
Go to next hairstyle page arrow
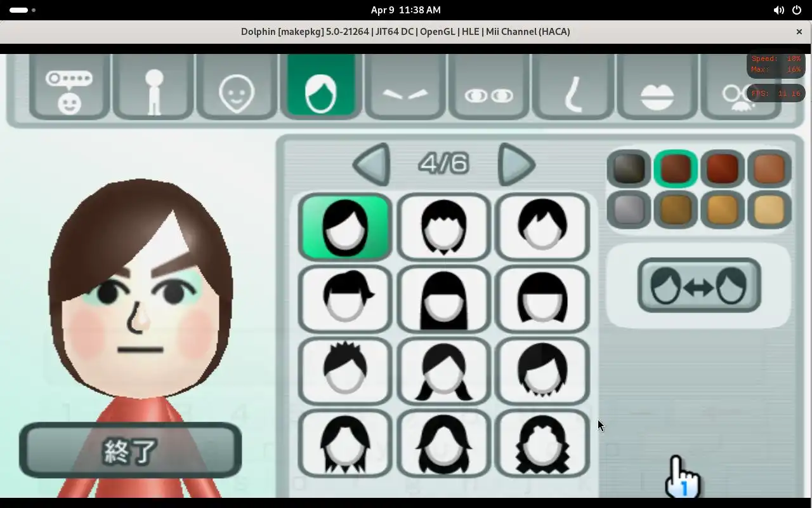click(x=516, y=164)
